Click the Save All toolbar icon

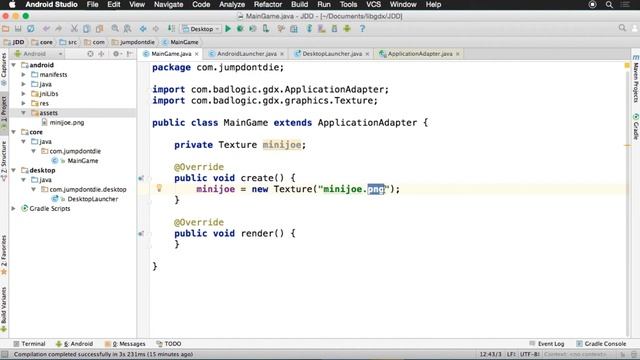[18, 29]
